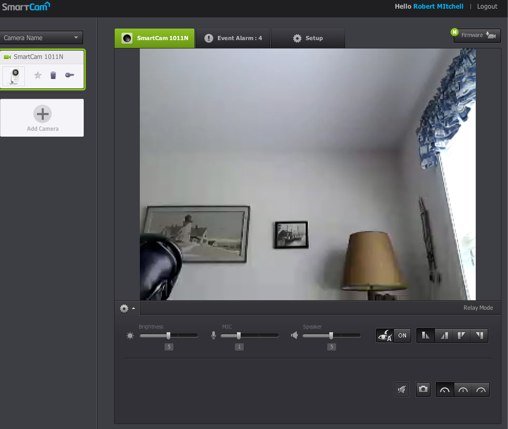508x429 pixels.
Task: Collapse the settings gear panel arrow
Action: 134,309
